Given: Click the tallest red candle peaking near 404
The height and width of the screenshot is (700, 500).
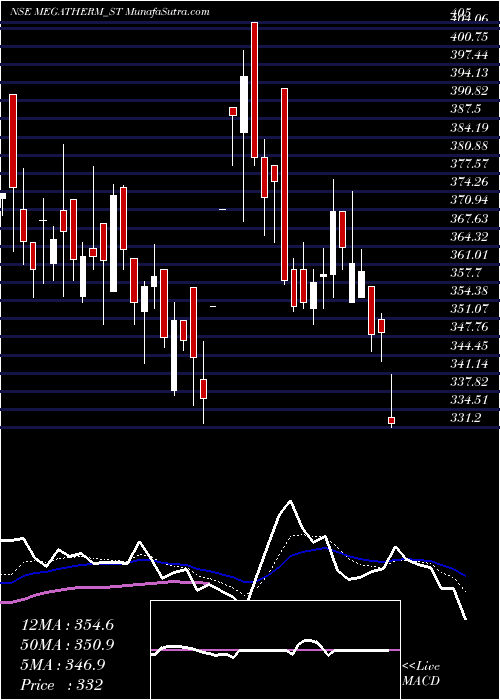Looking at the screenshot, I should pos(254,90).
